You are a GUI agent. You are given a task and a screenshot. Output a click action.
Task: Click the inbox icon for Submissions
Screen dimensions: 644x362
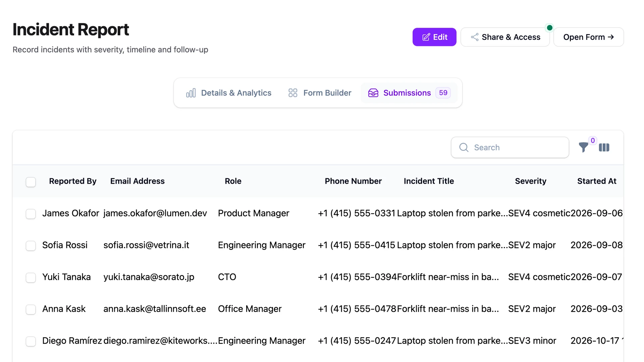click(373, 93)
